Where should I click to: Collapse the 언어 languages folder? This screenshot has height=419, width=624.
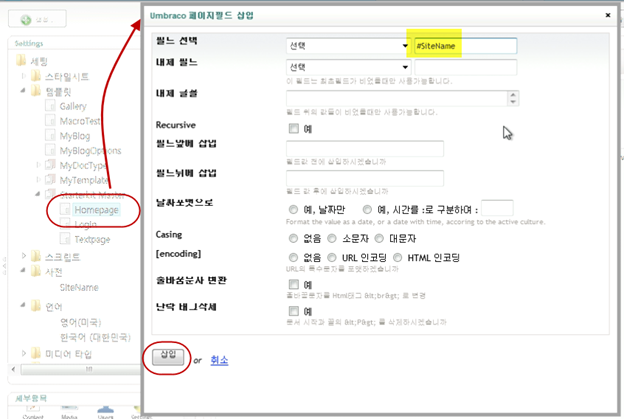click(x=23, y=305)
